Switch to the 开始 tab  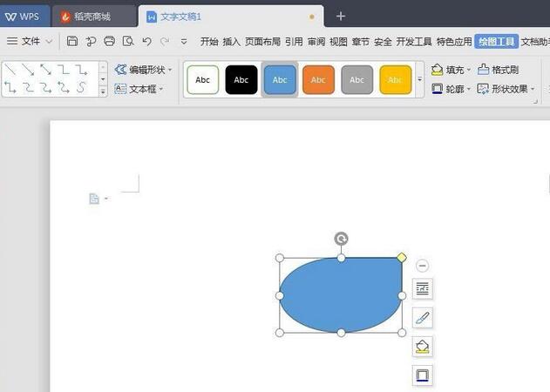(209, 42)
